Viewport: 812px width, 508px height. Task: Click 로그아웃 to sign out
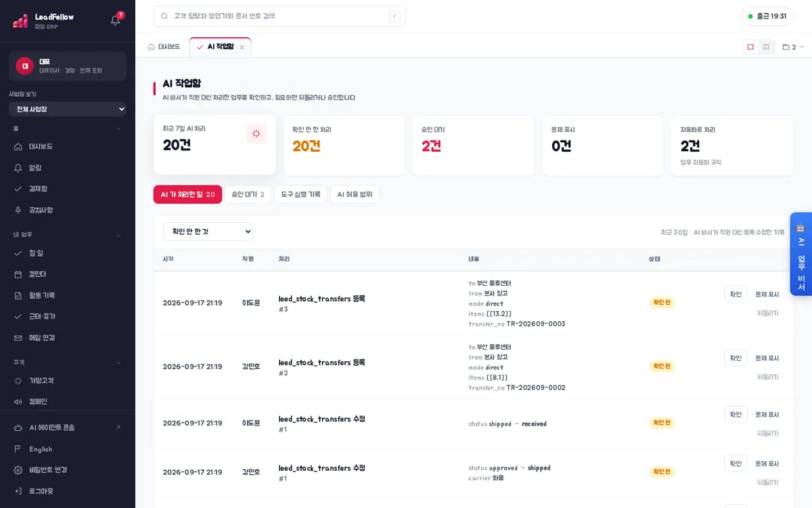[68, 490]
